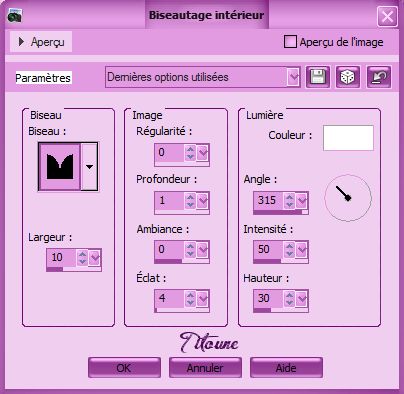The image size is (404, 394).
Task: Open the Profondeur slider dropdown arrow
Action: pos(203,201)
